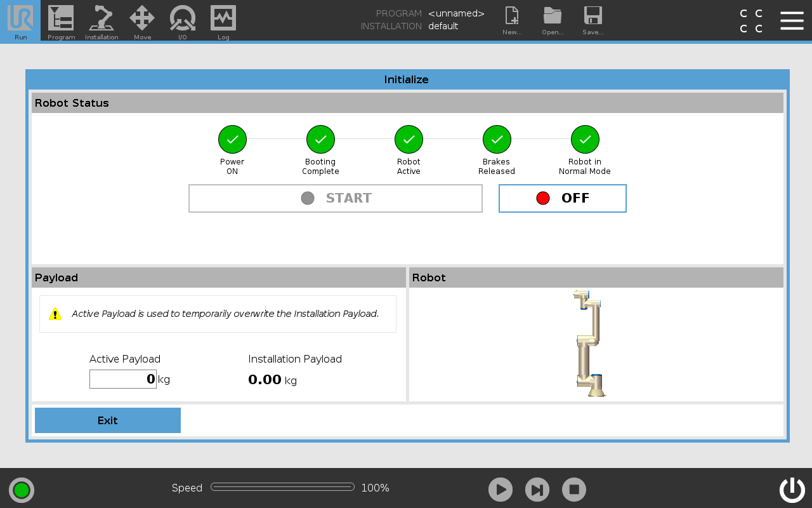Click the Open folder icon
This screenshot has height=508, width=812.
click(553, 20)
